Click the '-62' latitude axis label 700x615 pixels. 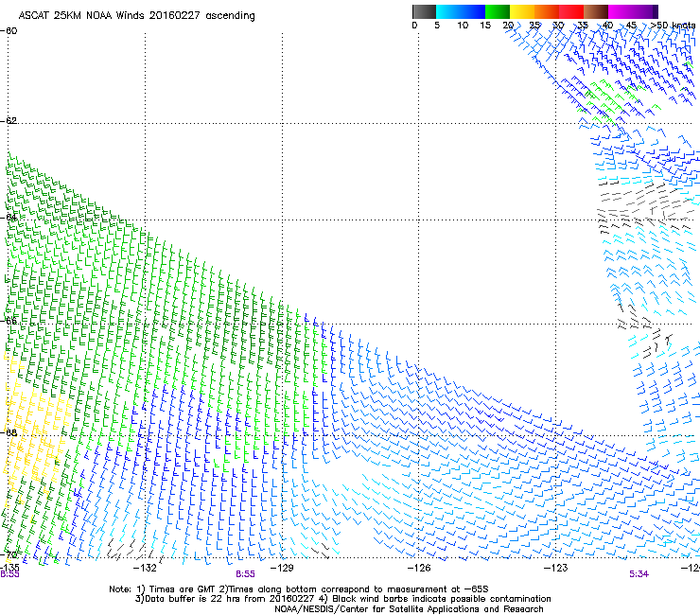[x=9, y=120]
